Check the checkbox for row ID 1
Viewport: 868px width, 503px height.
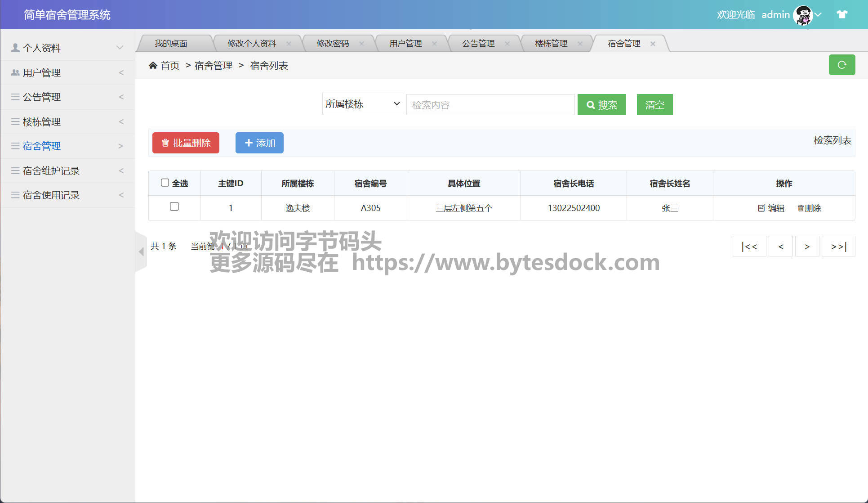[x=174, y=207]
